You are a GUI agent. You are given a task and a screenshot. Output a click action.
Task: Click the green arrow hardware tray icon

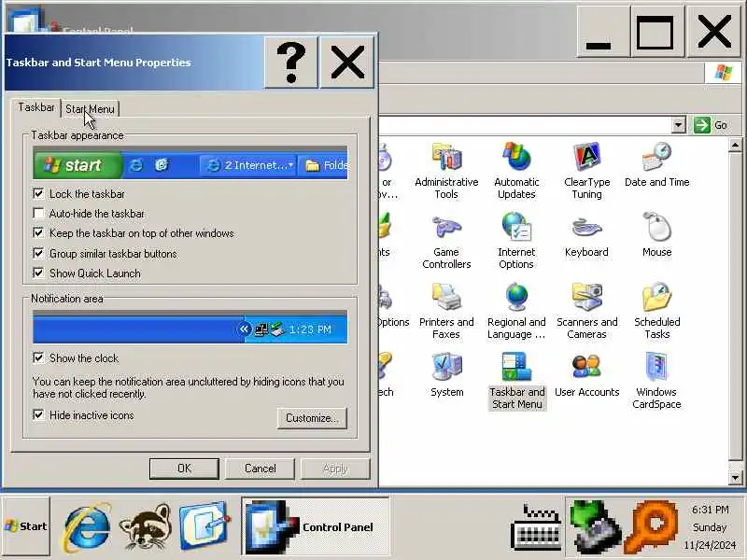[596, 527]
